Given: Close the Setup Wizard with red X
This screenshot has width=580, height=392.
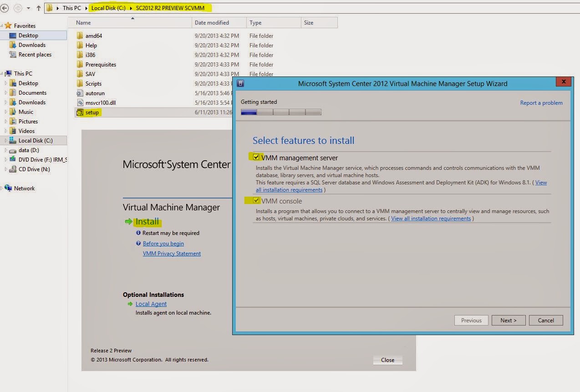Looking at the screenshot, I should click(x=563, y=82).
